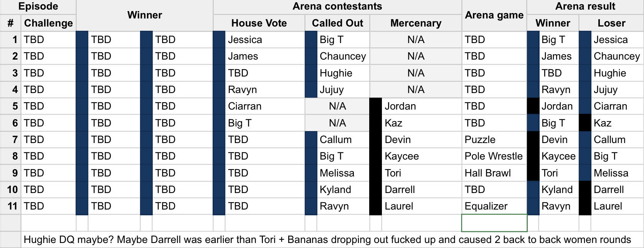
Task: Click the Puzzle cell in episode 7
Action: (494, 140)
